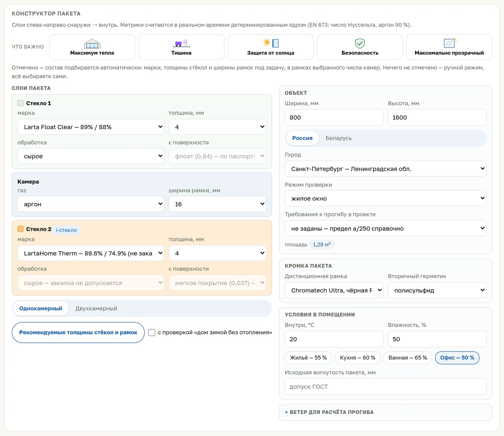The width and height of the screenshot is (504, 436).
Task: Choose the Ванная – 65 % preset
Action: [x=408, y=358]
